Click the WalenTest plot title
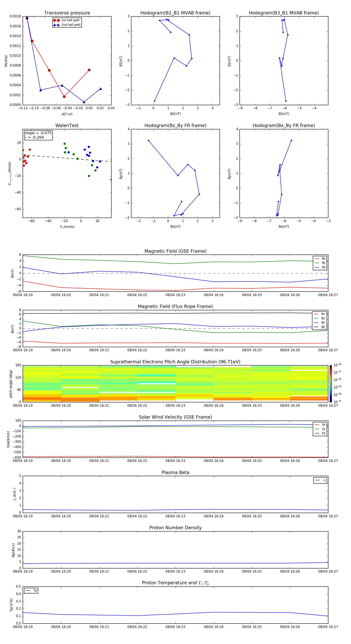351x644 pixels. point(67,125)
